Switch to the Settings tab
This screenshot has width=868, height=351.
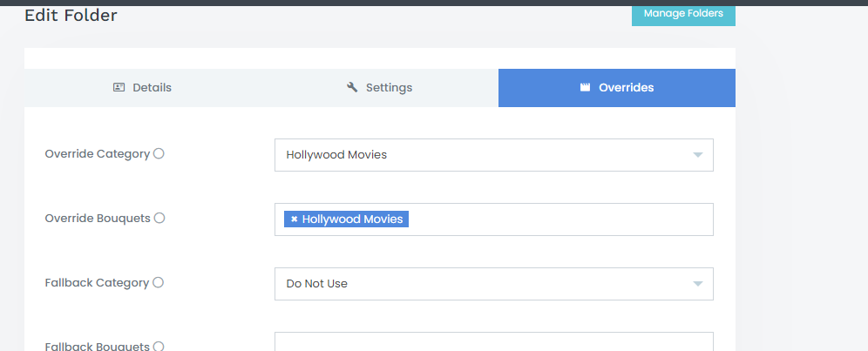pos(380,88)
